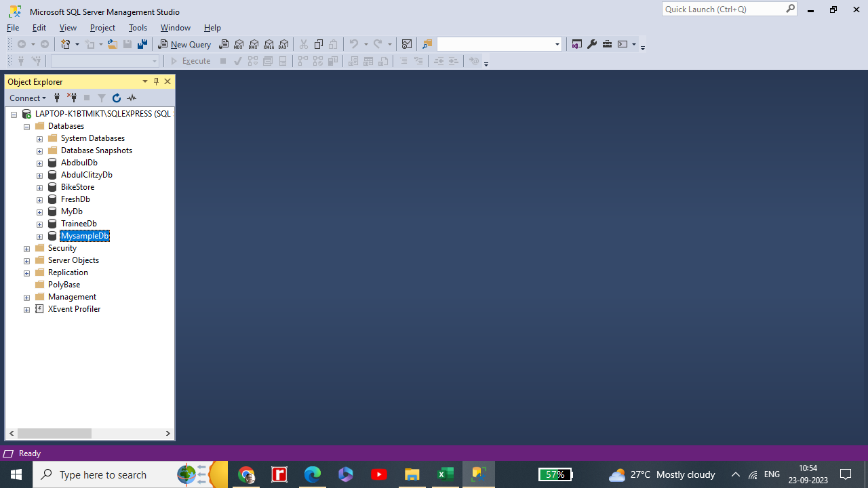Select the TraineeDb database
Image resolution: width=868 pixels, height=488 pixels.
click(79, 224)
